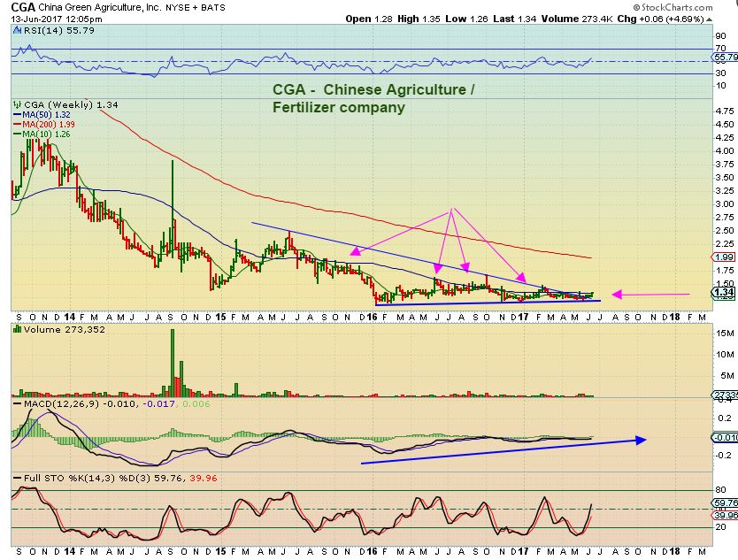Image resolution: width=738 pixels, height=560 pixels.
Task: Click the 'Chg +0.06 (+4.69%)' value
Action: click(x=661, y=19)
